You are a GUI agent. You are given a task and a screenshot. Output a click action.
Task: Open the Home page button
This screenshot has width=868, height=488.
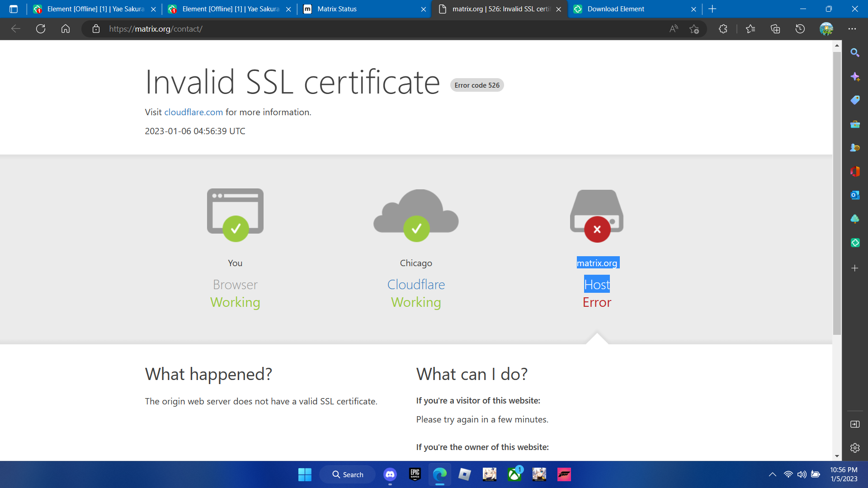66,29
